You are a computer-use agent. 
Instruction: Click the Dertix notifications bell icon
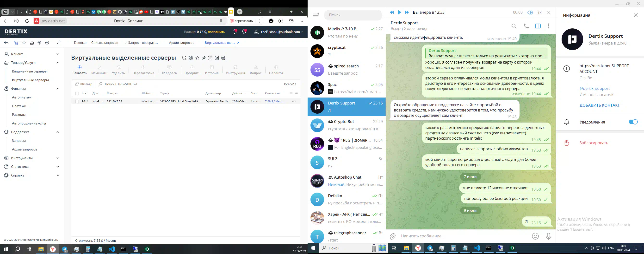[234, 32]
